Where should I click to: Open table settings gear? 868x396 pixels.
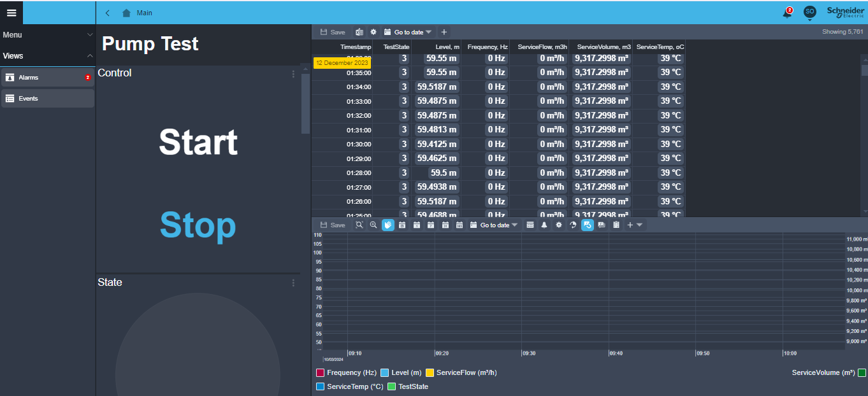point(373,32)
